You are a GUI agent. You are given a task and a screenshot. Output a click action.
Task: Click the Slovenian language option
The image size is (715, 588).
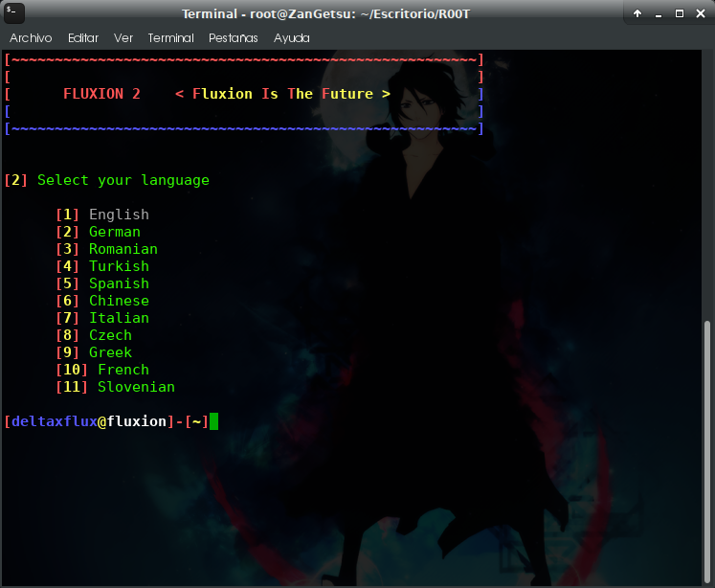pyautogui.click(x=115, y=387)
